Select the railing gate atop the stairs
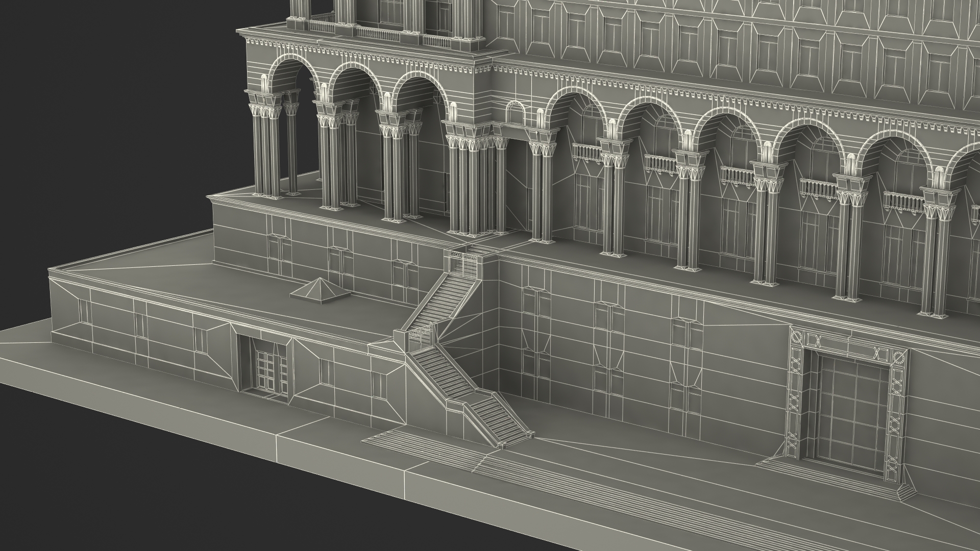Screen dimensions: 980x551 [463, 263]
